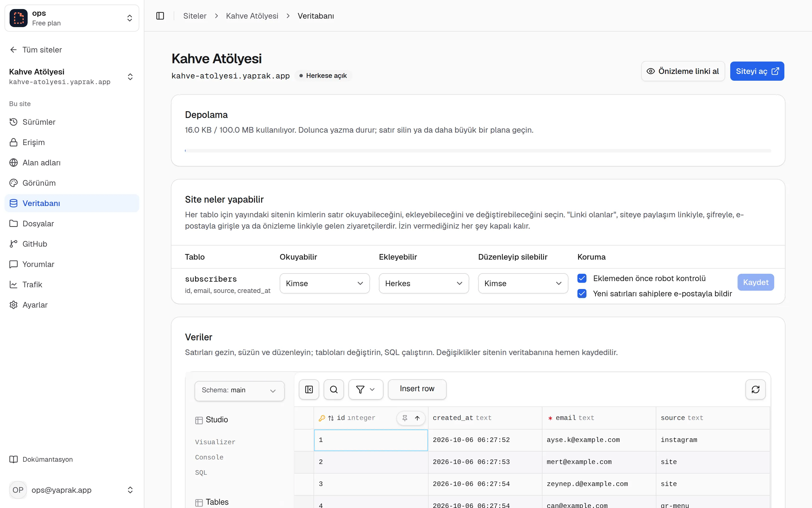This screenshot has height=508, width=812.
Task: Click Kahve Atölyesi breadcrumb link
Action: coord(252,16)
